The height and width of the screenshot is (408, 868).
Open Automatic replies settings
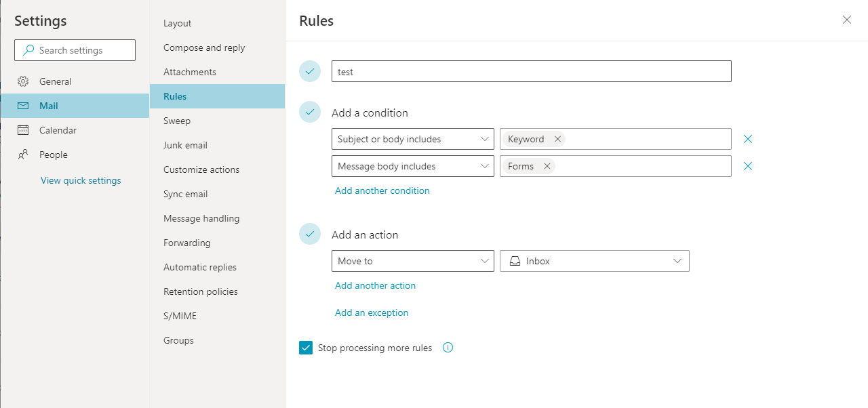[x=217, y=267]
